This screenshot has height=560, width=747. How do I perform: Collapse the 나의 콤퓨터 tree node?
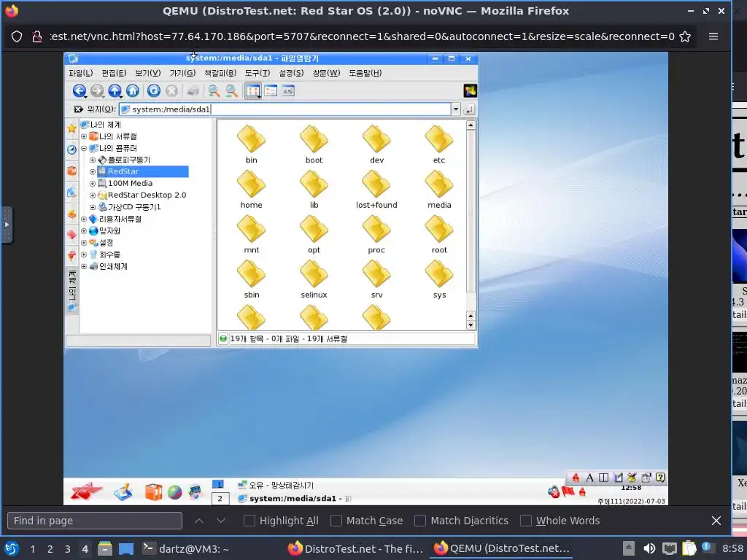[84, 149]
